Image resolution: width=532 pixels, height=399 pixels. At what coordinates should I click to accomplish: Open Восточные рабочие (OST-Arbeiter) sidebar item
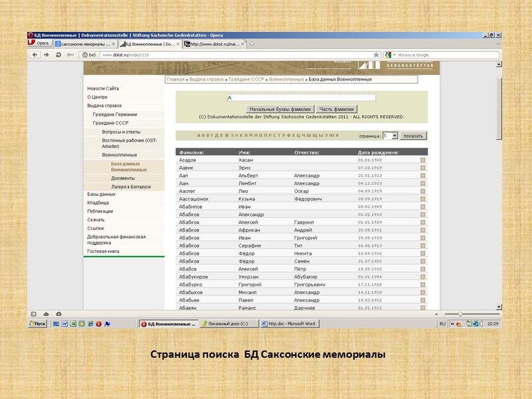(129, 143)
